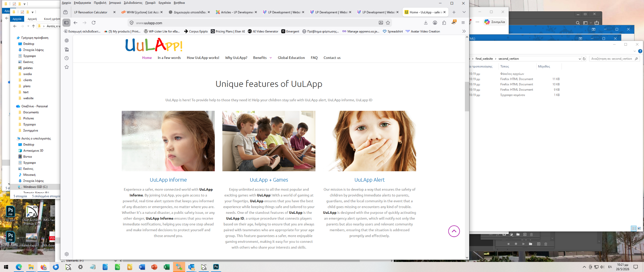This screenshot has width=644, height=272.
Task: Reload the uulapp.com page
Action: 93,23
